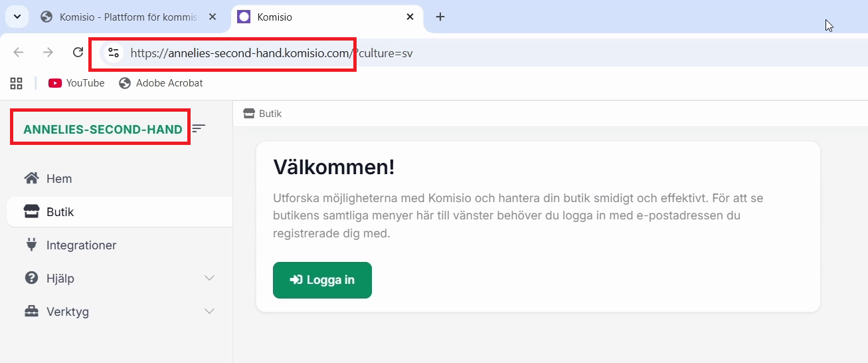View site information icon in address bar
Image resolution: width=868 pixels, height=363 pixels.
113,53
